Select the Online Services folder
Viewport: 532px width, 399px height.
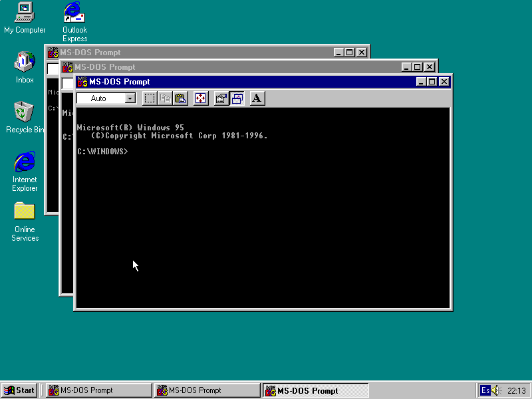25,221
